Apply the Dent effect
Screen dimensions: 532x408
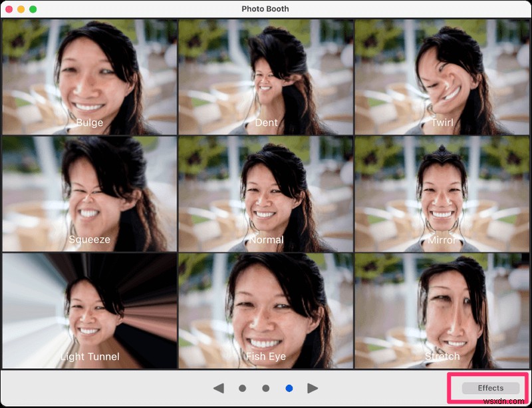coord(266,73)
